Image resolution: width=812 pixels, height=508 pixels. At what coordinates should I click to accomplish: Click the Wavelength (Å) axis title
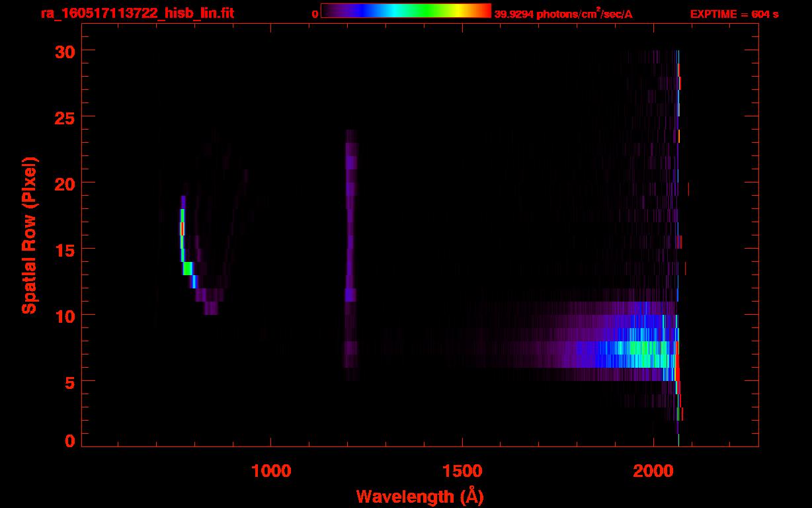420,496
